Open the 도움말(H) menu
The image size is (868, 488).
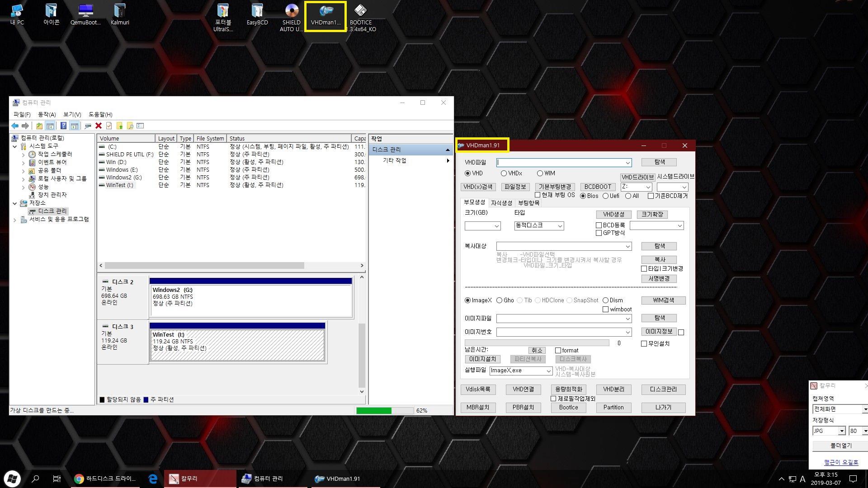(100, 114)
